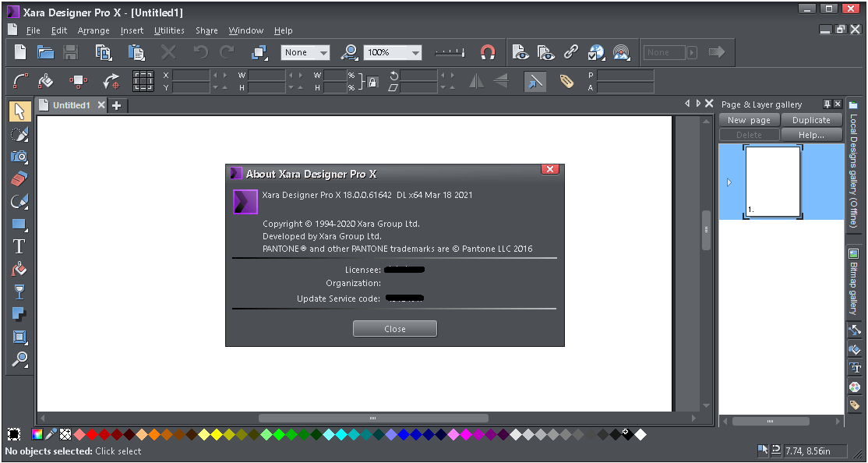Add a new document tab
This screenshot has height=463, width=868.
117,106
